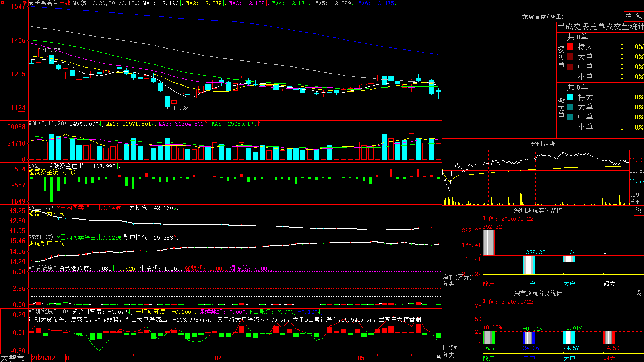Switch the 龙虎看盘 panel to 笔 view
Image resolution: width=644 pixels, height=362 pixels.
pyautogui.click(x=639, y=16)
